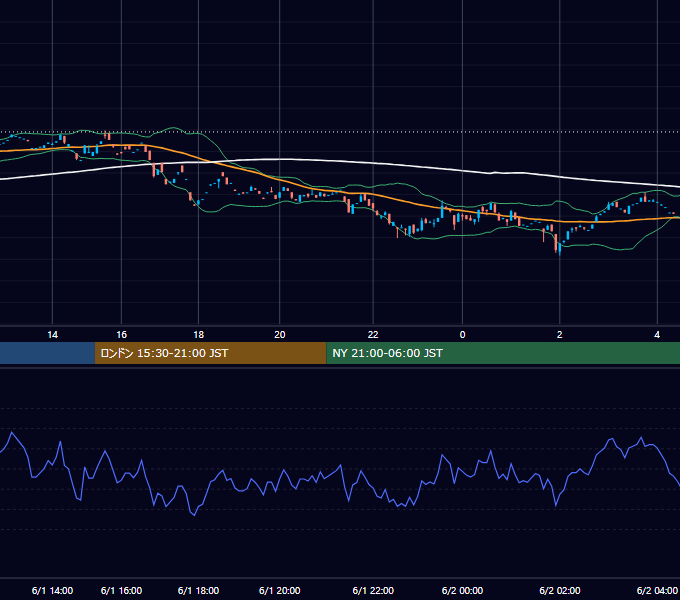
Task: Click the 2 hour label on price chart axis
Action: point(559,335)
